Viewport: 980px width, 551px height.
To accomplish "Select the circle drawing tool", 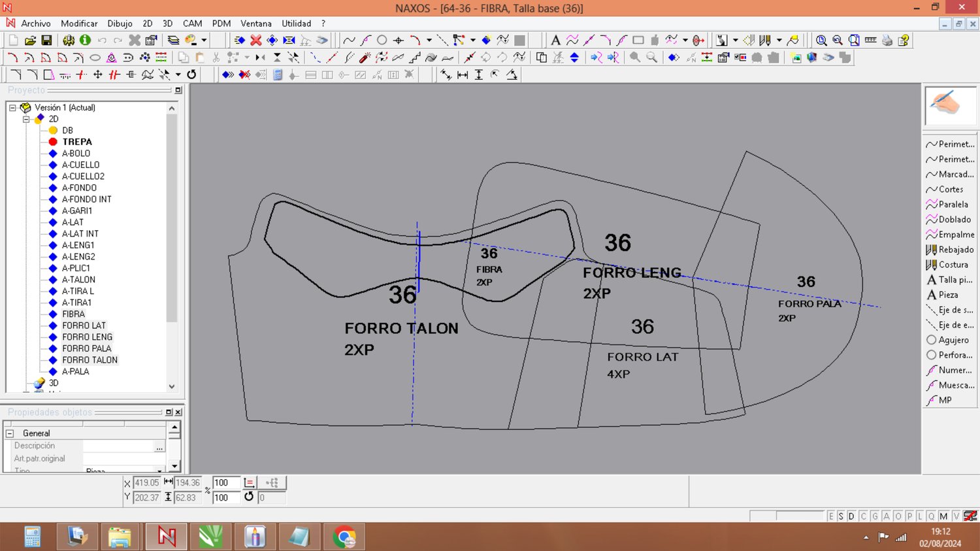I will coord(382,41).
